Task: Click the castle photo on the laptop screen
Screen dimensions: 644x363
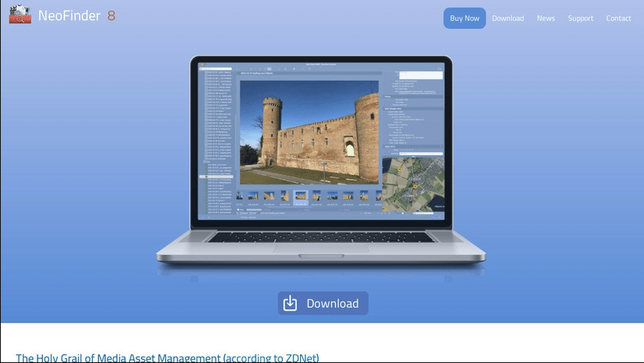Action: 309,132
